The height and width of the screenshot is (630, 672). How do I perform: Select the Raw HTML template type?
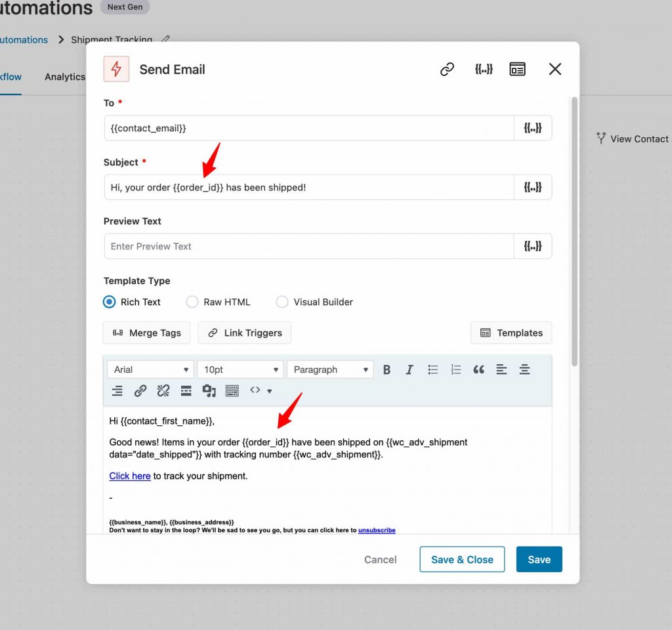[x=192, y=302]
